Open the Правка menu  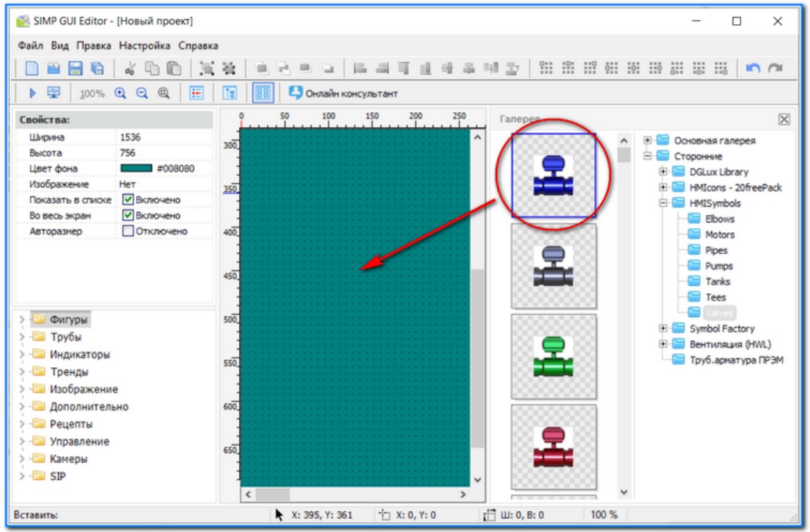click(93, 45)
